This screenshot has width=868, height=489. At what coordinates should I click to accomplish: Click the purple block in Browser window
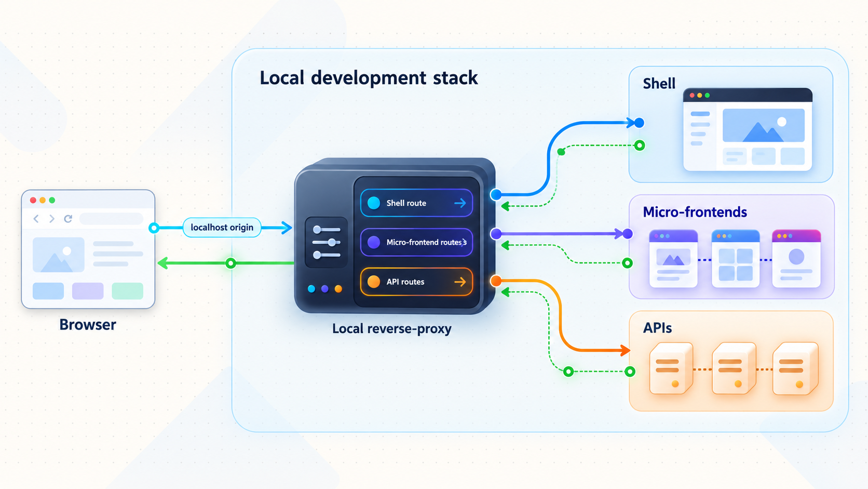pos(88,291)
